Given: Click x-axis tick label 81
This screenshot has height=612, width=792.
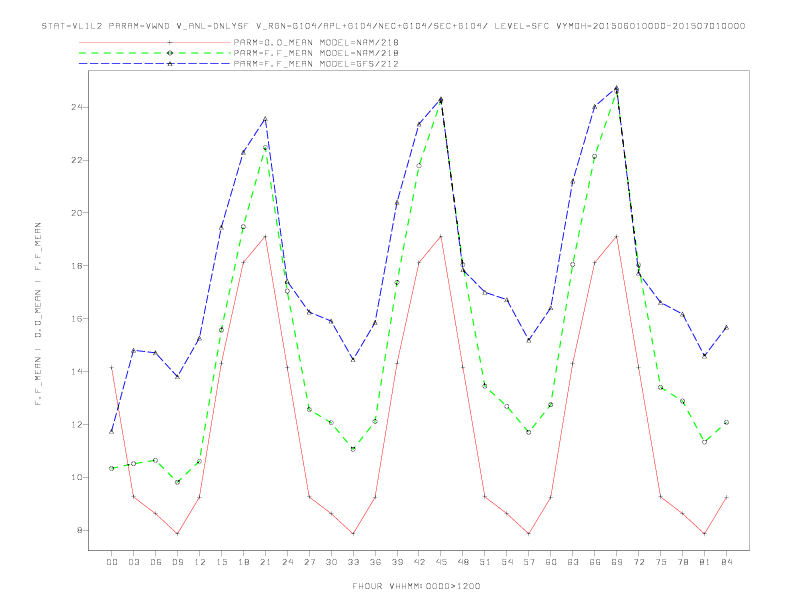Looking at the screenshot, I should coord(705,562).
